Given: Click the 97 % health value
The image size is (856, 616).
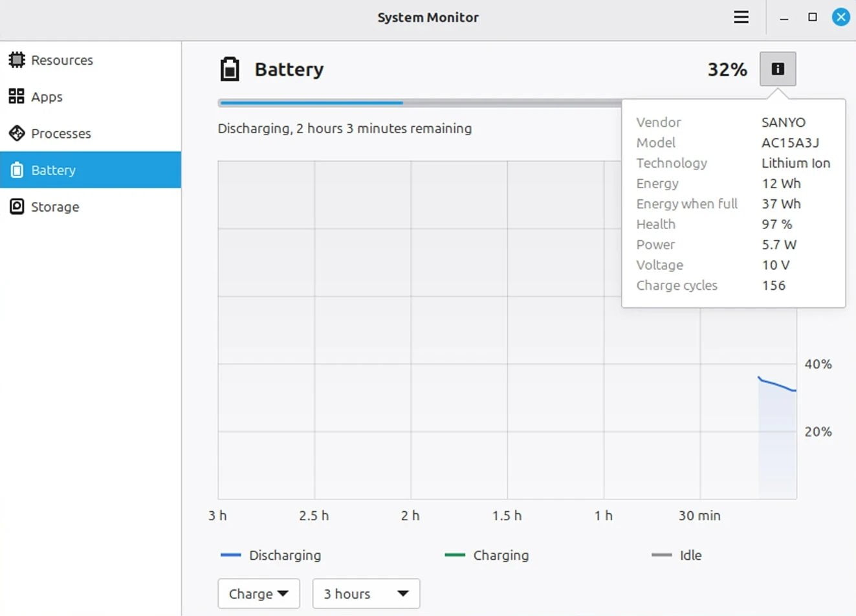Looking at the screenshot, I should click(x=777, y=224).
